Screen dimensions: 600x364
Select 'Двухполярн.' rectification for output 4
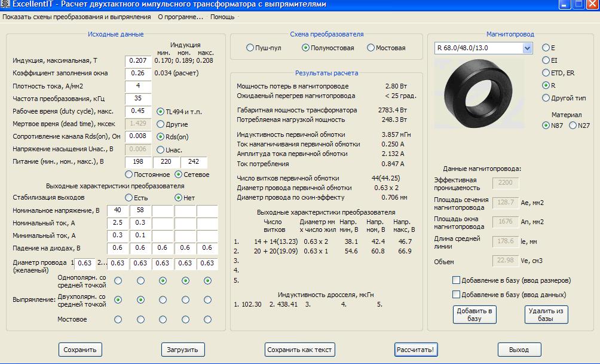click(x=185, y=299)
